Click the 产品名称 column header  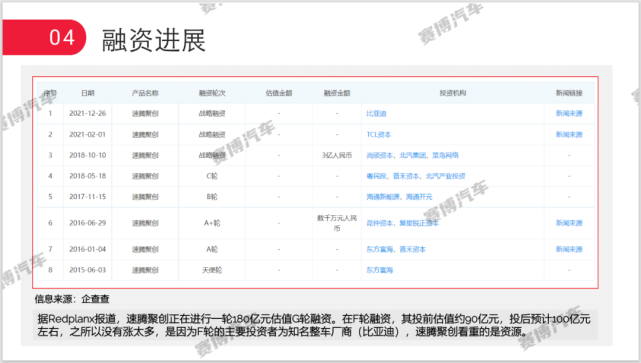145,93
